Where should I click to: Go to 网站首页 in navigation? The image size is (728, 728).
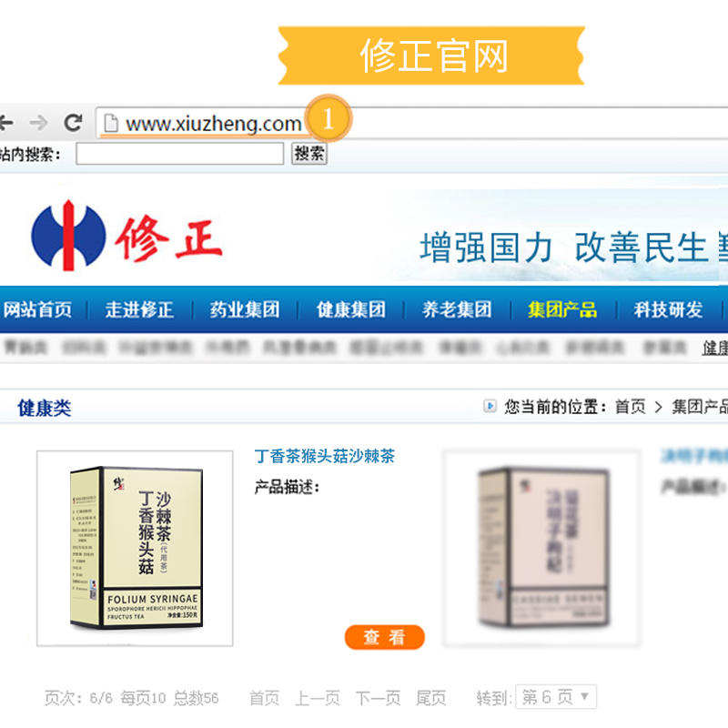[x=37, y=309]
